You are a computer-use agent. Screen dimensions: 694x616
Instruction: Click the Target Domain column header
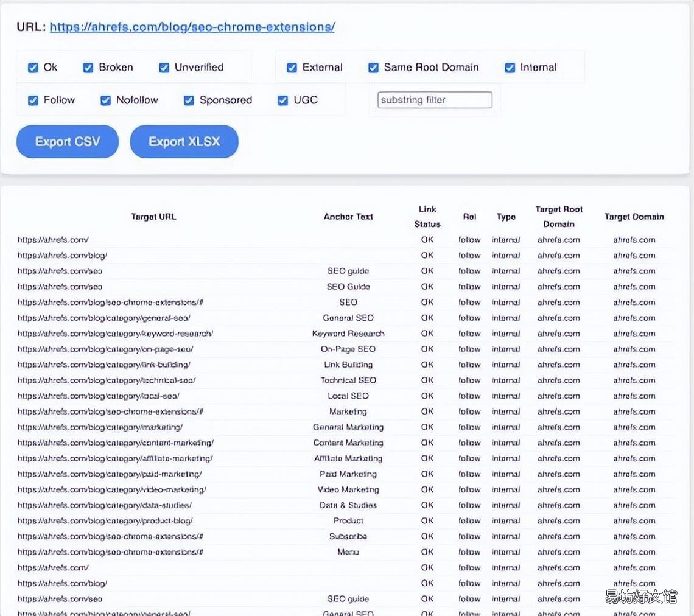click(x=634, y=217)
